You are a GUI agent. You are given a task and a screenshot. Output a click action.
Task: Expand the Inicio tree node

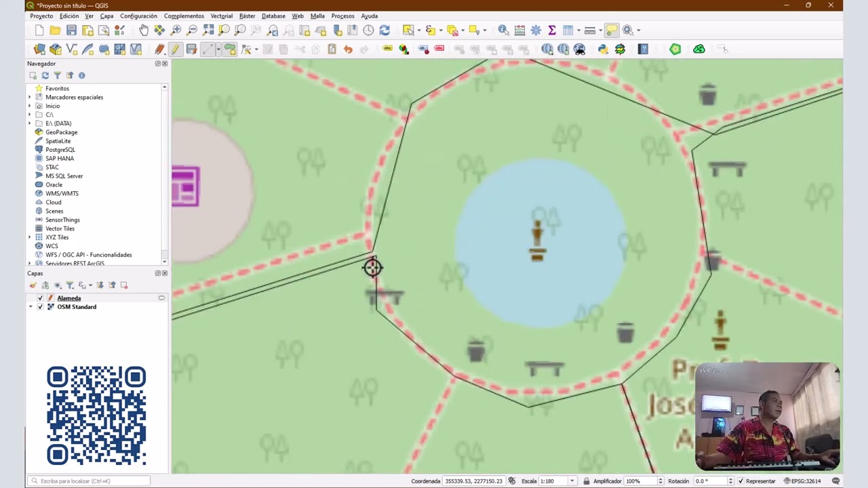[x=30, y=106]
